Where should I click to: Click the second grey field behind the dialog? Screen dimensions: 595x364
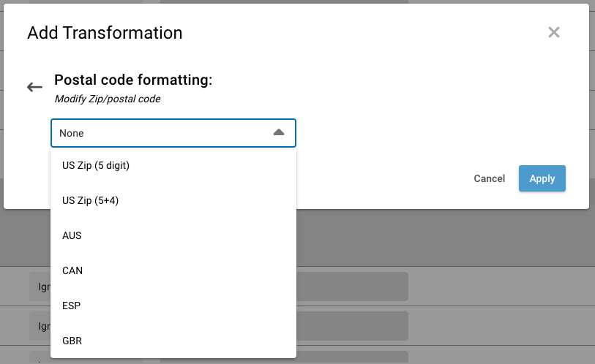click(x=351, y=325)
